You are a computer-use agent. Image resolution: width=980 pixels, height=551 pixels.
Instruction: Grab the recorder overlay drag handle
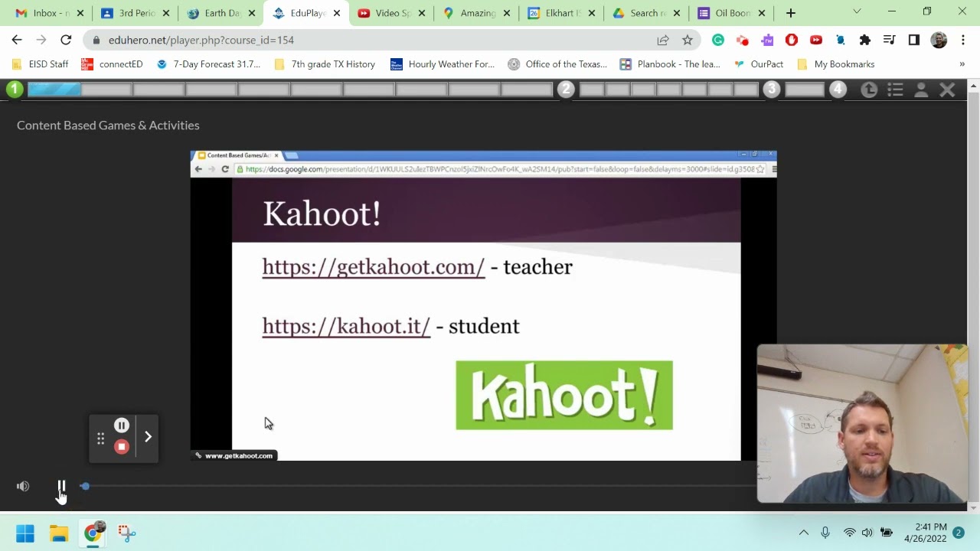[x=100, y=439]
